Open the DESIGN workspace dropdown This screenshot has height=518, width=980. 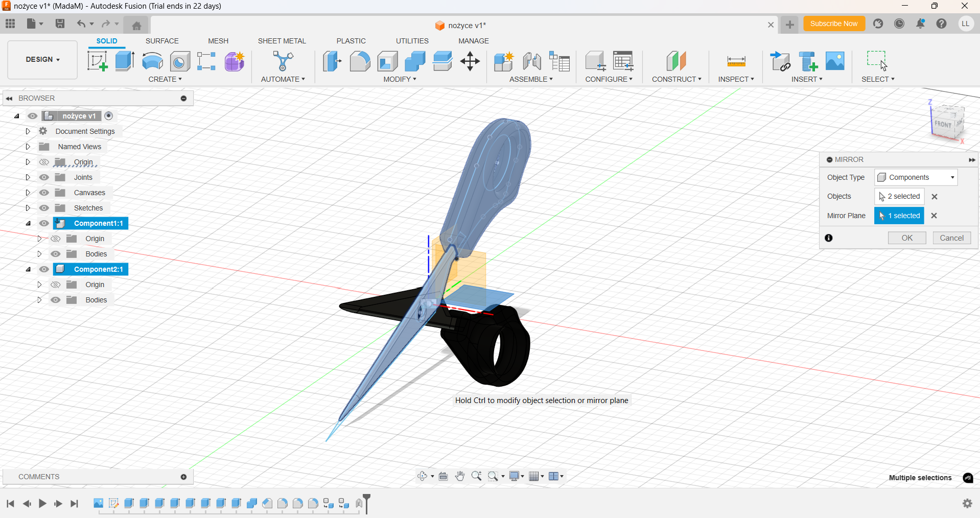click(x=42, y=60)
